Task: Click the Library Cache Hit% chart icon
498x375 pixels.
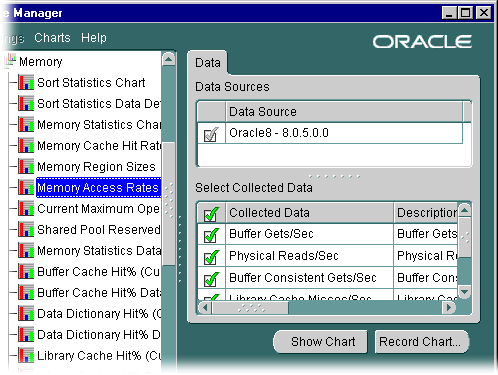Action: coord(26,355)
